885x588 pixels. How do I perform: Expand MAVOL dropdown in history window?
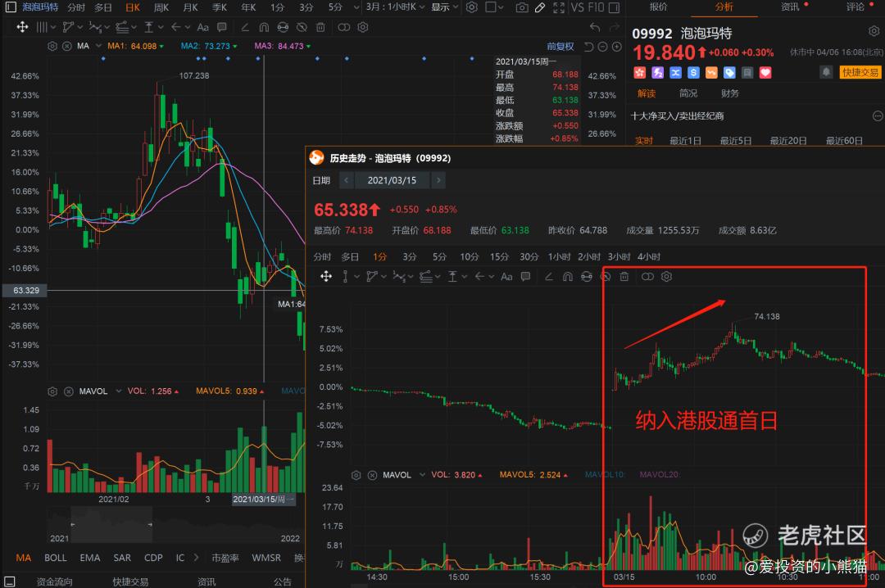(422, 474)
